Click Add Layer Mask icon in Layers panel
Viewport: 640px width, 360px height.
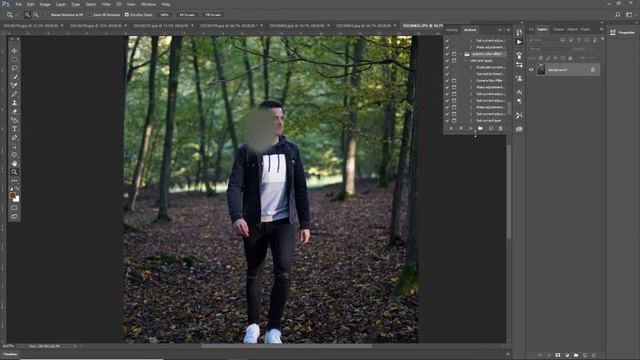[558, 355]
